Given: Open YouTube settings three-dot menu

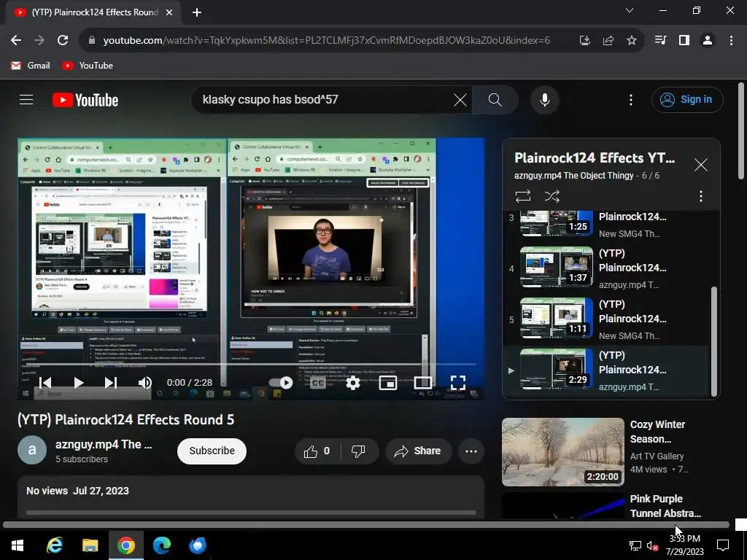Looking at the screenshot, I should pos(631,99).
